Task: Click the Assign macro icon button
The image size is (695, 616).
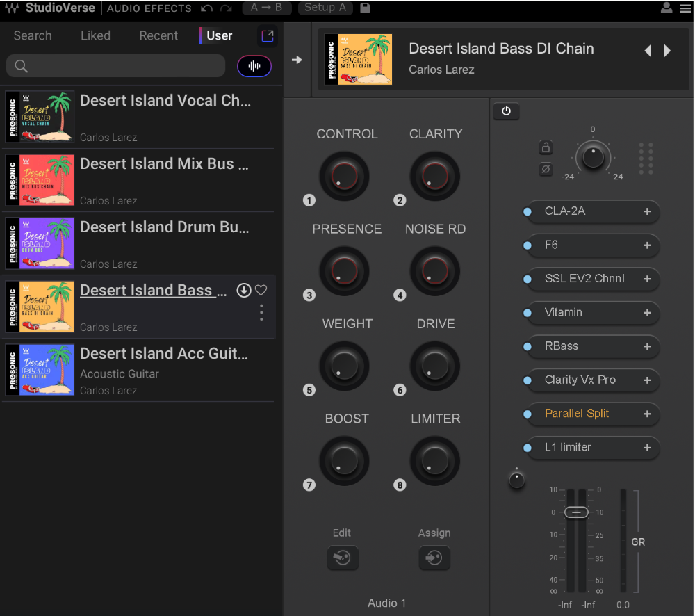Action: (x=434, y=558)
